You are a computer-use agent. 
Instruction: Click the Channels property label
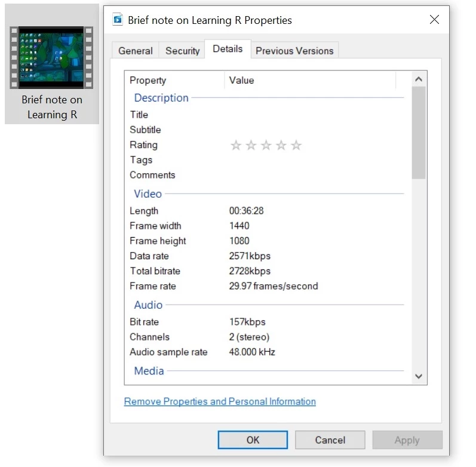coord(149,337)
